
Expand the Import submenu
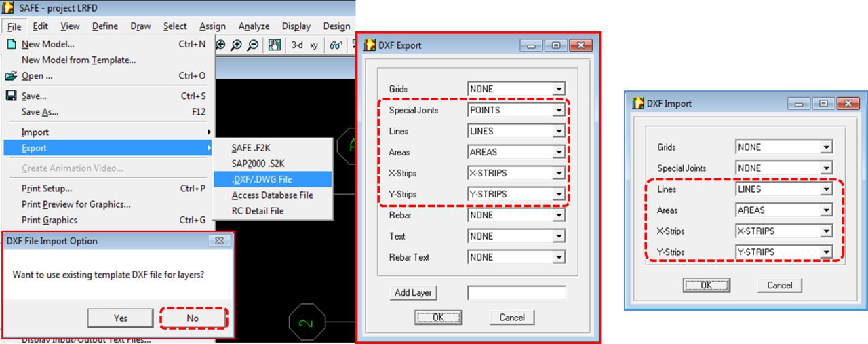(108, 132)
